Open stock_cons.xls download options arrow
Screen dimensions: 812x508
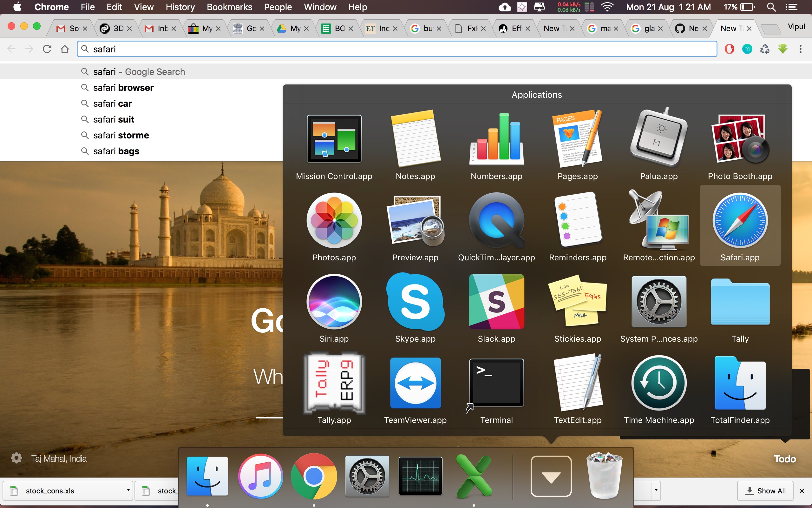[128, 490]
